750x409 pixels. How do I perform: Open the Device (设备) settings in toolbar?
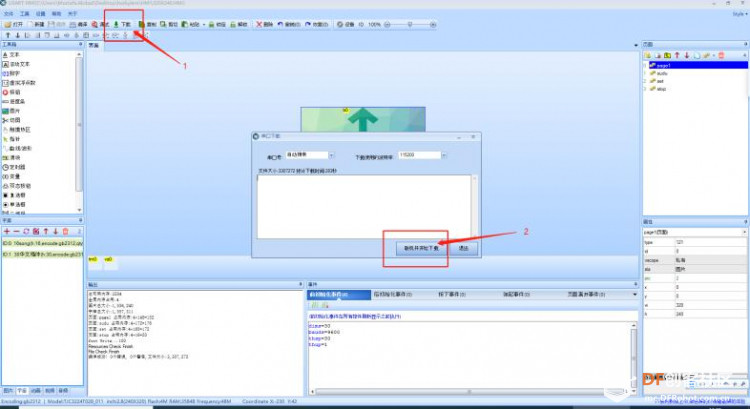click(x=345, y=24)
